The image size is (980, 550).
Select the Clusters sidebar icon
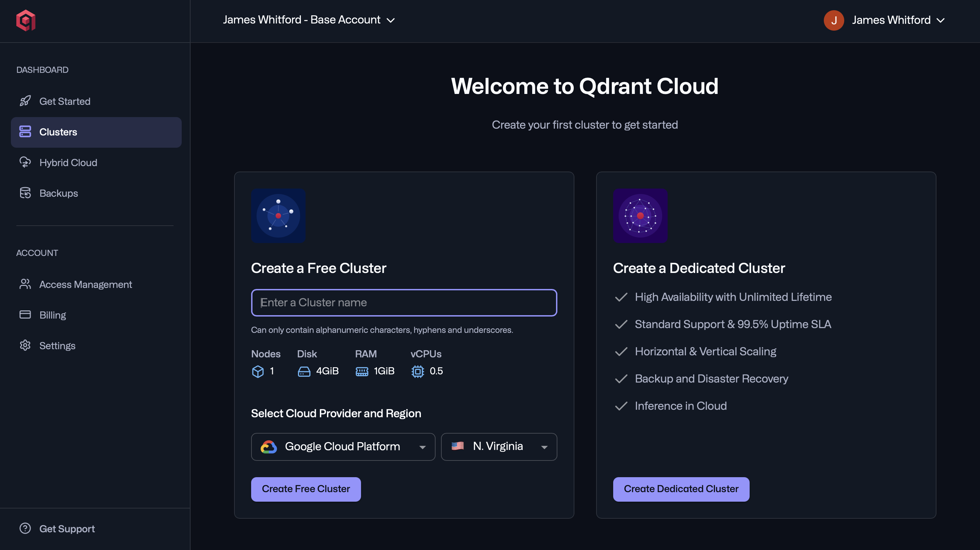click(25, 132)
